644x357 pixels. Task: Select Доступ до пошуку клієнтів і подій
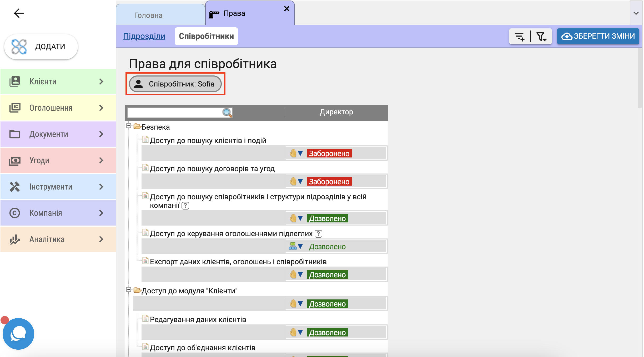208,140
